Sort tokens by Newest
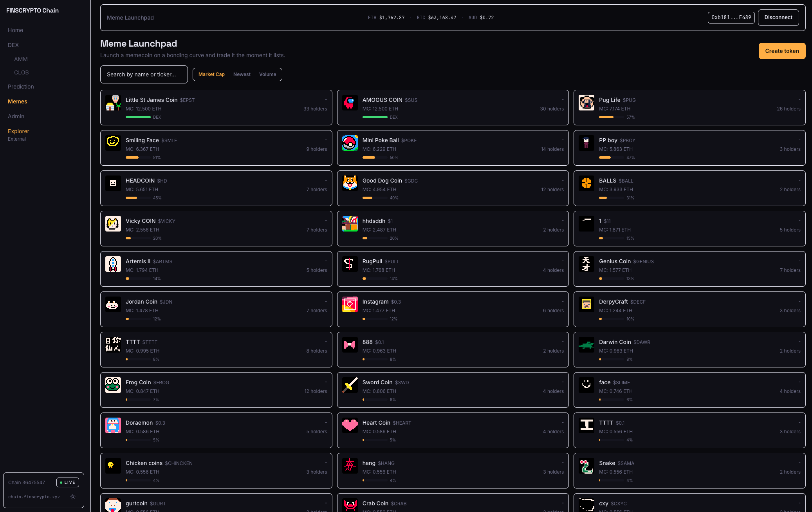Viewport: 812px width, 512px height. point(242,74)
